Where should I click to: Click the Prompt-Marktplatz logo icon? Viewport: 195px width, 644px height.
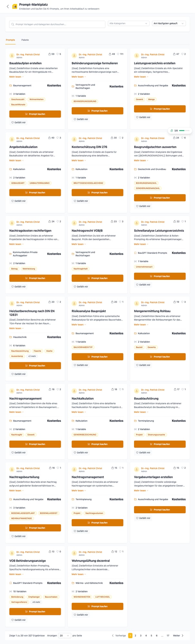click(15, 7)
